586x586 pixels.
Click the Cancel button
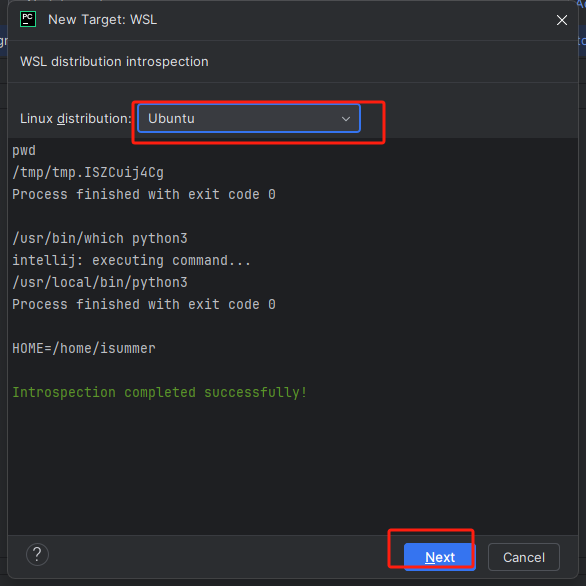click(x=524, y=557)
